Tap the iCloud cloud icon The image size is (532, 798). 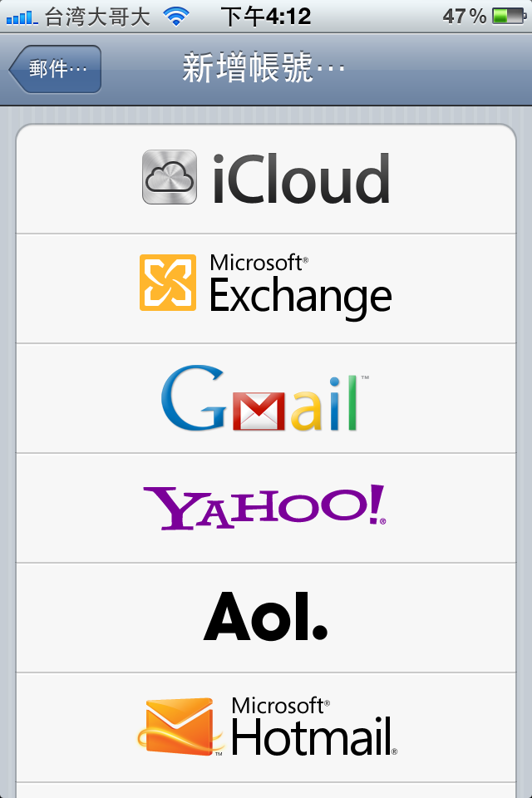[x=170, y=177]
